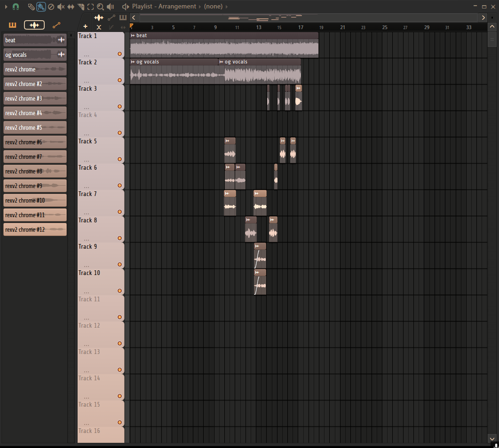The height and width of the screenshot is (448, 499).
Task: Show automation clips in the picker panel
Action: click(x=56, y=25)
